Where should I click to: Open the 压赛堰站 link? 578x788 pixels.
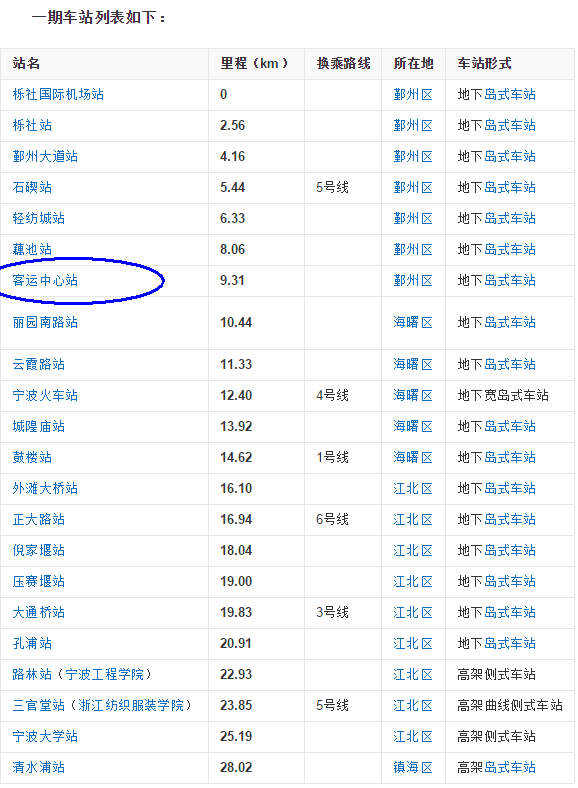[x=39, y=581]
